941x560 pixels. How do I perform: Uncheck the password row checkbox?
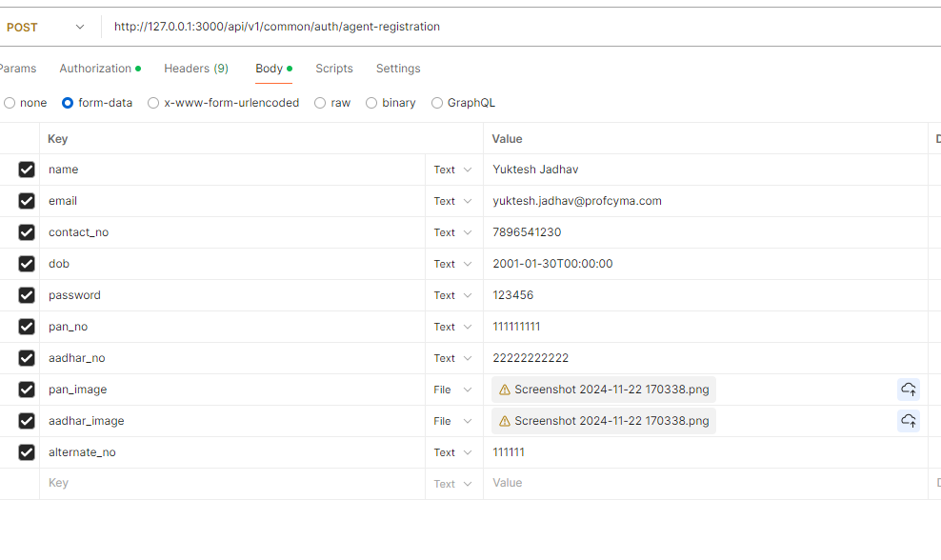click(27, 295)
